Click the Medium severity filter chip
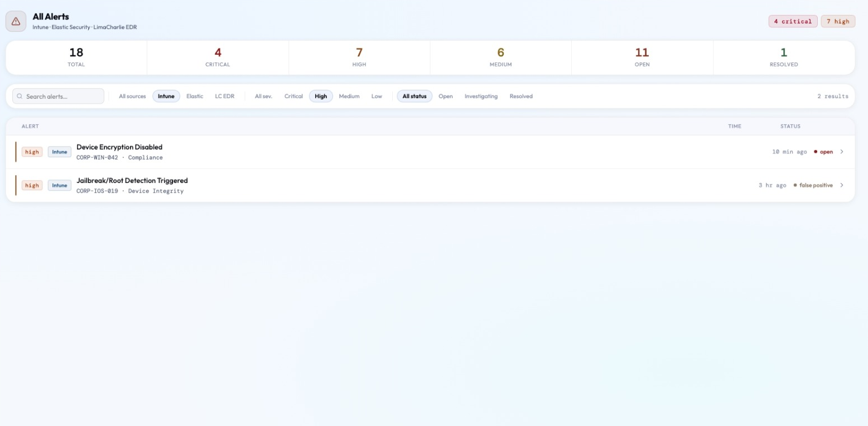 (349, 96)
